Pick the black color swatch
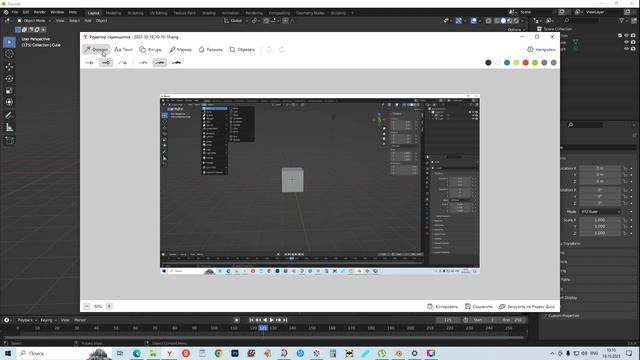Screen dimensions: 640x360 coord(488,62)
